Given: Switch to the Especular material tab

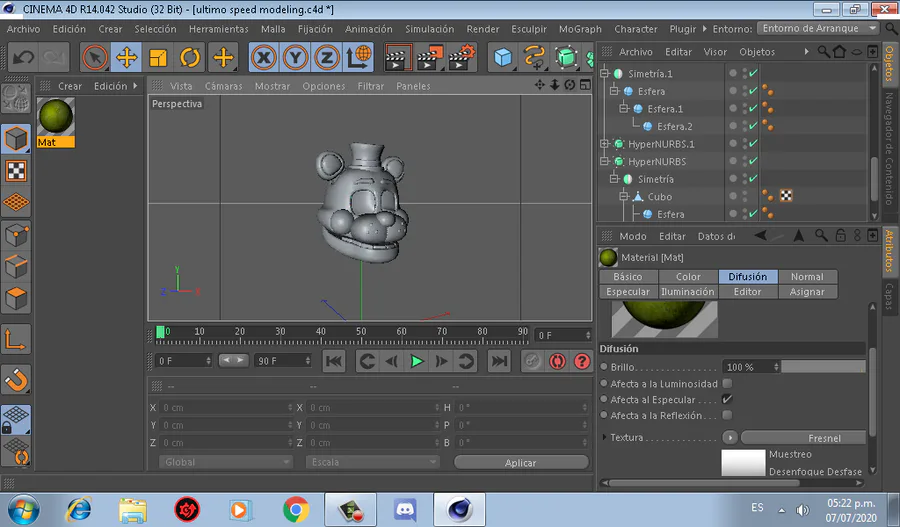Looking at the screenshot, I should click(x=628, y=292).
